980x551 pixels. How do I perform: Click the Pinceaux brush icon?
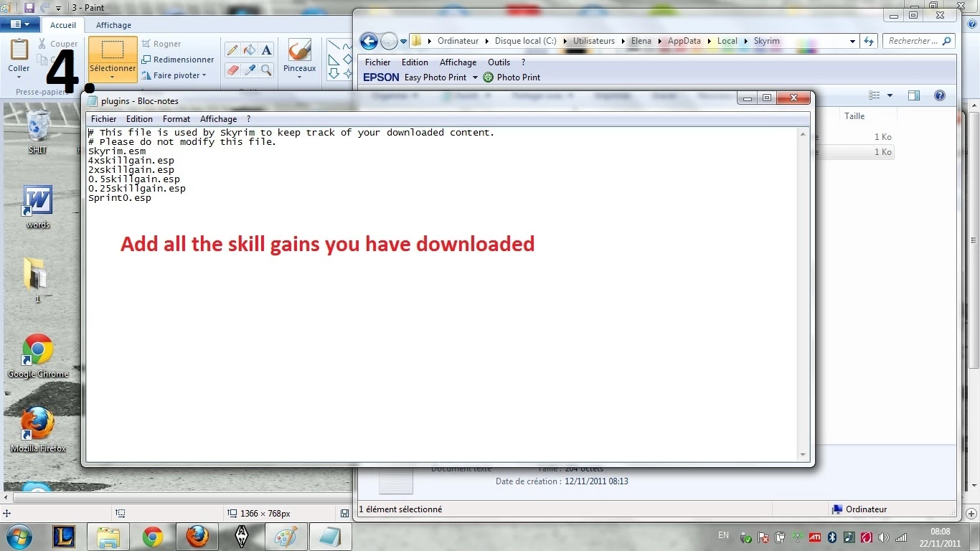(x=299, y=50)
